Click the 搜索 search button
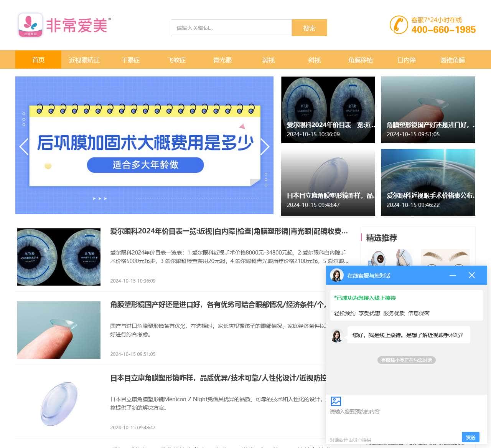The width and height of the screenshot is (491, 448). coord(309,28)
